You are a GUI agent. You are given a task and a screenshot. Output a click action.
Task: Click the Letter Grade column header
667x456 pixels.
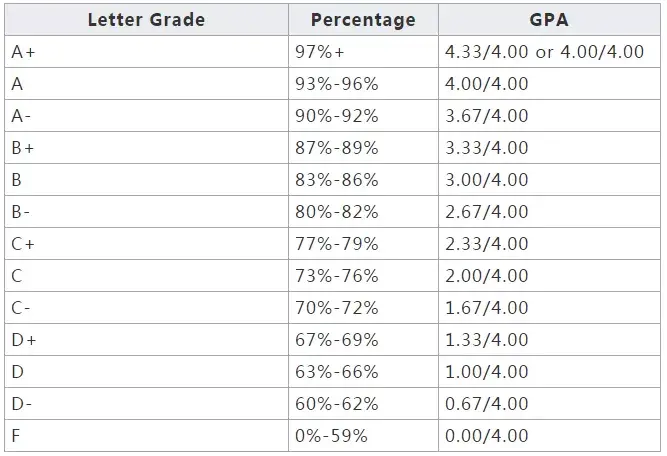[x=146, y=20]
